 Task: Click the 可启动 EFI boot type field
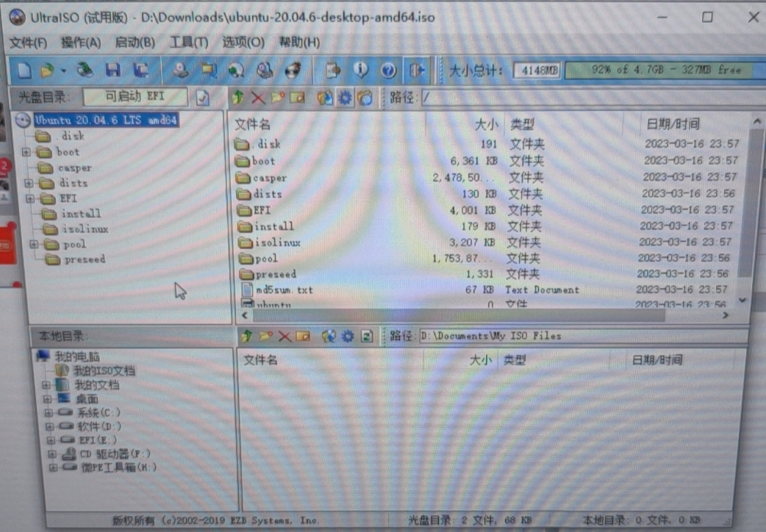coord(135,97)
